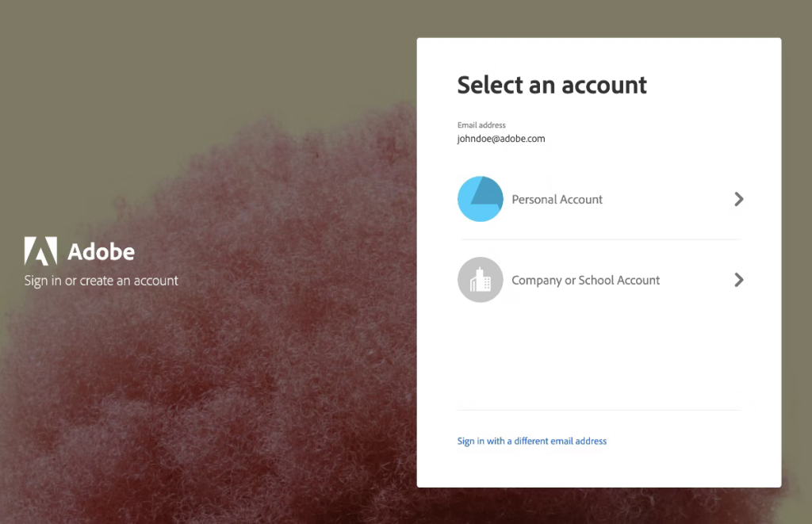Viewport: 812px width, 524px height.
Task: Sign in with a different email address
Action: [x=531, y=441]
